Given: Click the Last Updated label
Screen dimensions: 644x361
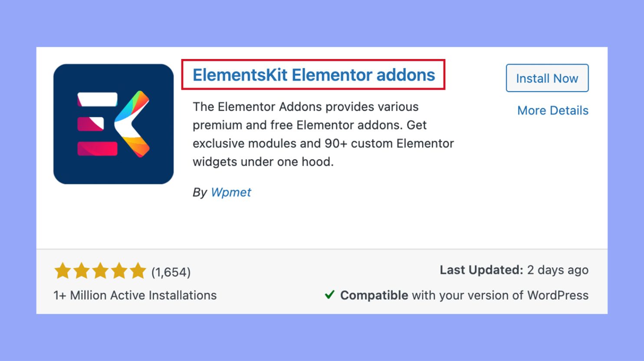Looking at the screenshot, I should pyautogui.click(x=481, y=270).
